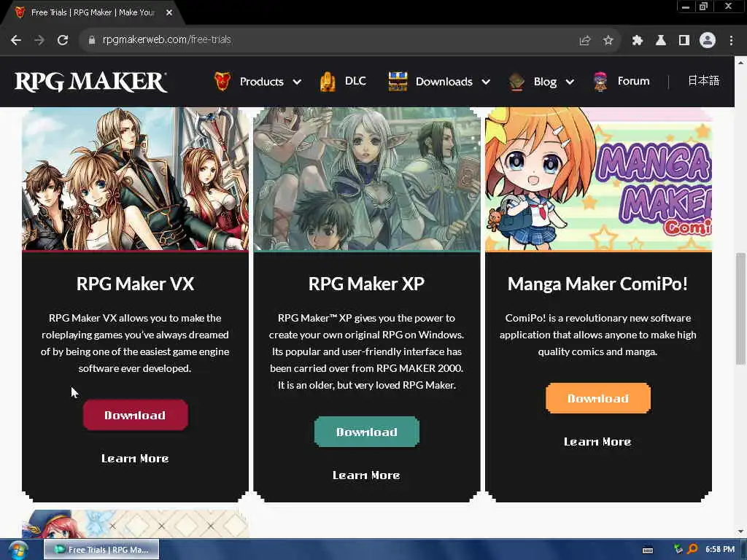The height and width of the screenshot is (560, 747).
Task: Download the RPG Maker XP trial
Action: pyautogui.click(x=367, y=432)
